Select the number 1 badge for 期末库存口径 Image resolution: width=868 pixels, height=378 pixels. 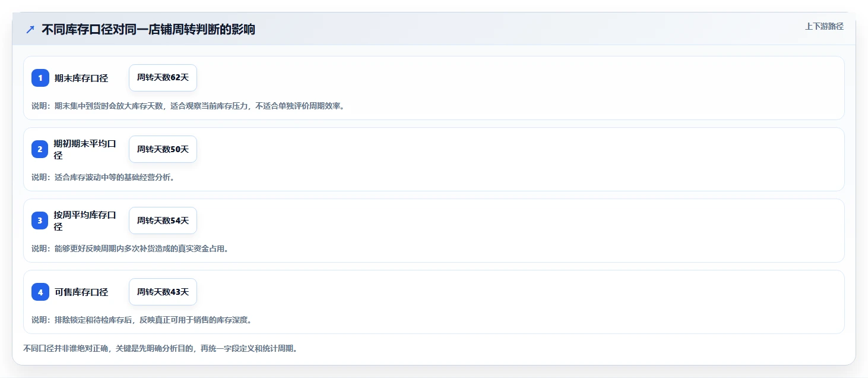click(40, 78)
